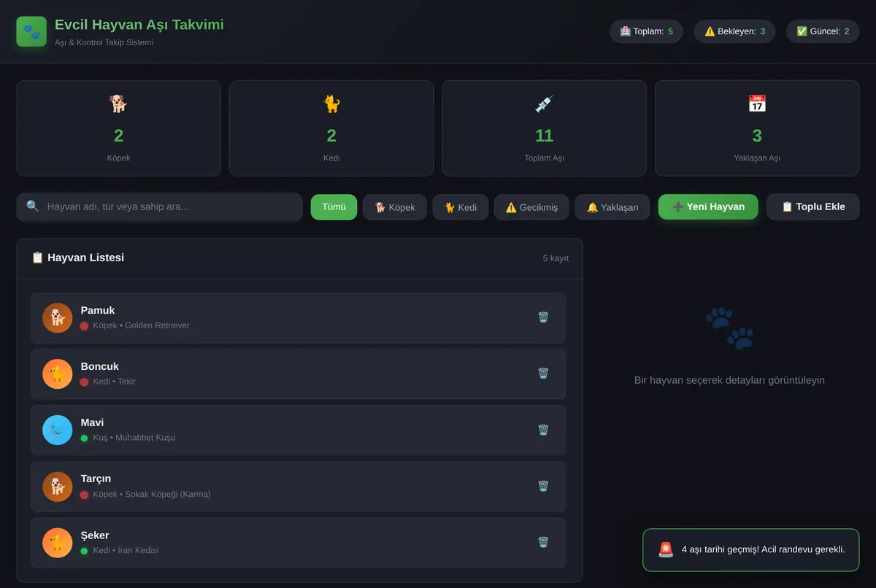This screenshot has width=876, height=588.
Task: Click the siren icon in the alert toast
Action: (666, 549)
